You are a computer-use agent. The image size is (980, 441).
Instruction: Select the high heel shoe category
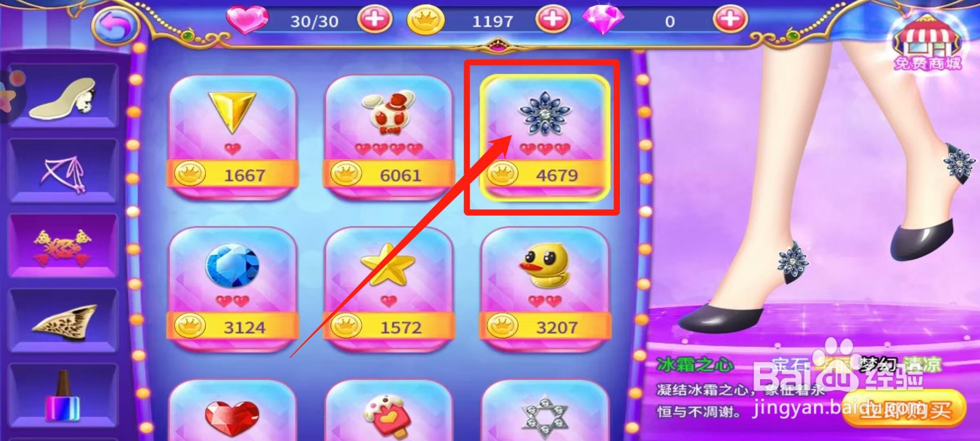click(62, 96)
